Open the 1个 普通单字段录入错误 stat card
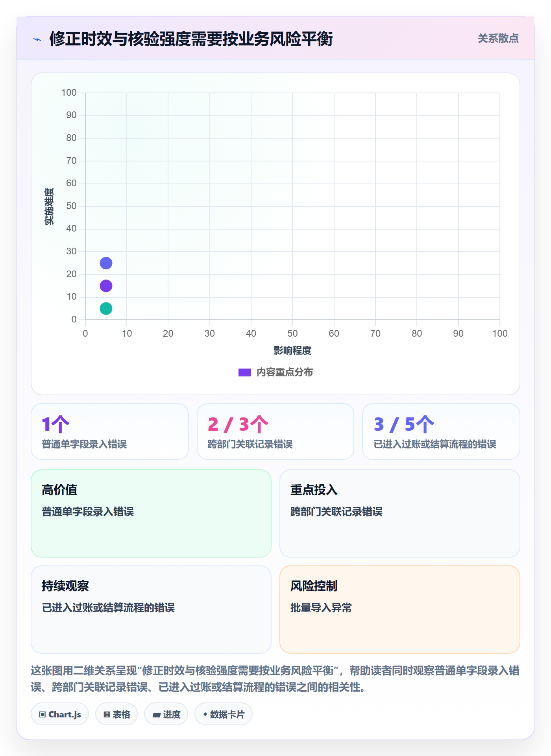The image size is (551, 756). coord(110,432)
